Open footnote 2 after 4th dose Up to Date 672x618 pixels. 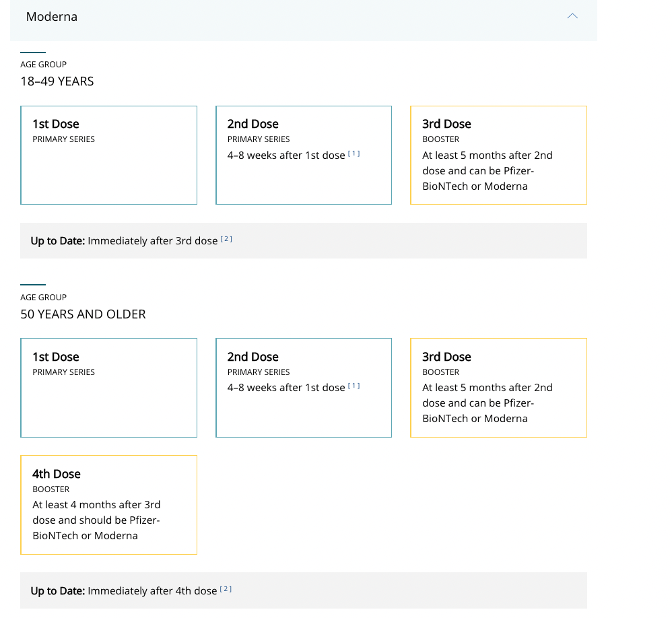pyautogui.click(x=226, y=589)
